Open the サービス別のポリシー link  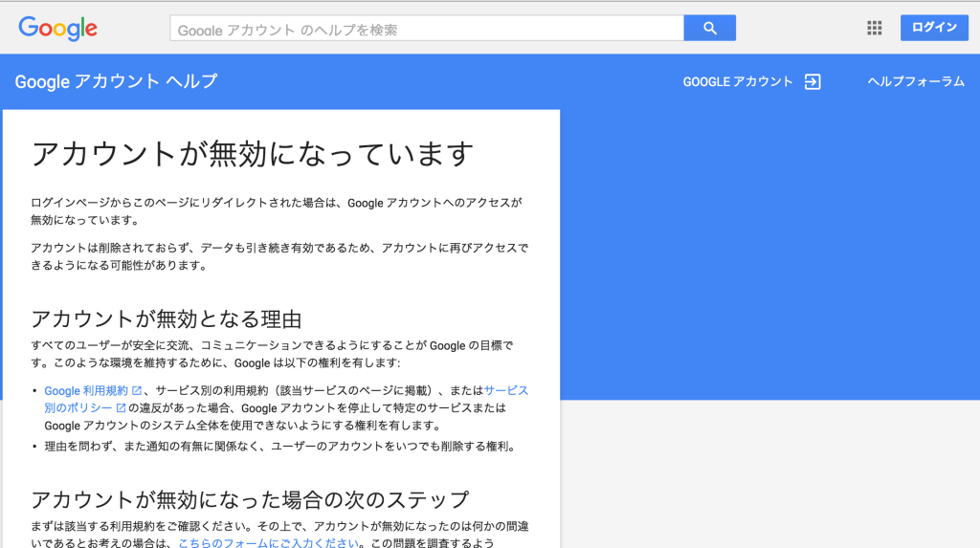pyautogui.click(x=286, y=399)
